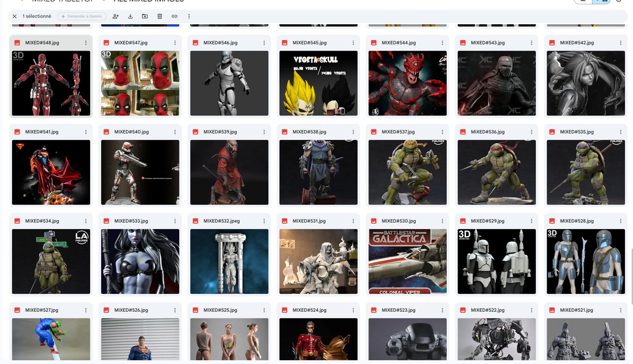Open the three-dot menu for MIXED#528.jpg
Image resolution: width=633 pixels, height=364 pixels.
621,221
